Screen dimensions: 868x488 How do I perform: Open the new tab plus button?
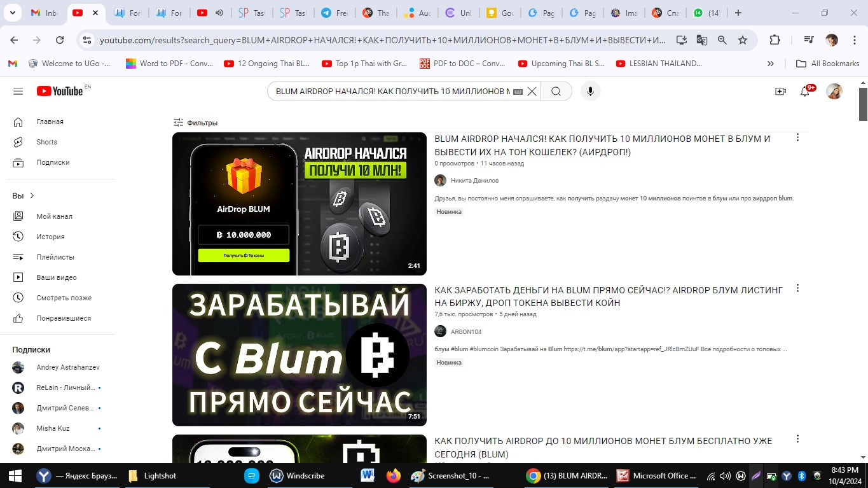[x=738, y=13]
